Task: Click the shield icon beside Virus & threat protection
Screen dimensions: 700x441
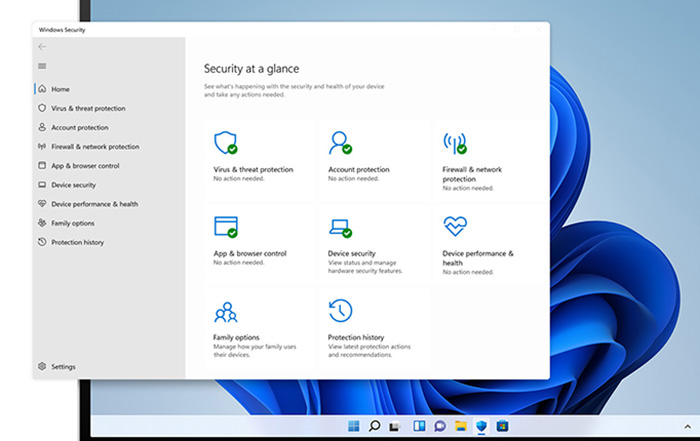Action: [42, 108]
